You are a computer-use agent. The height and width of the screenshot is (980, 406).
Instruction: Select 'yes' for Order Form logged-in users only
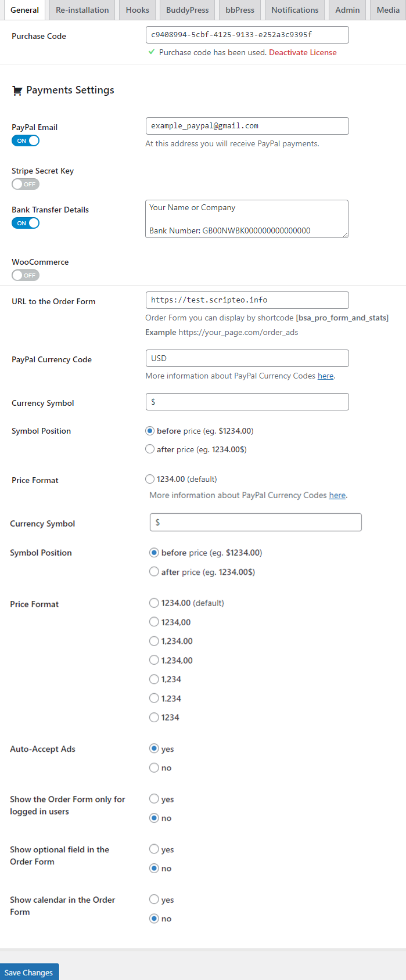[x=154, y=799]
